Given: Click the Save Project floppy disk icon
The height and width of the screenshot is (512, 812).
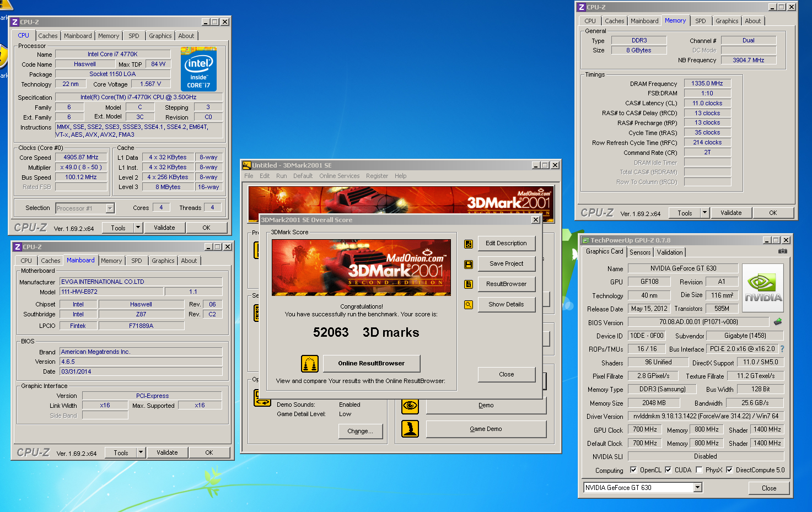Looking at the screenshot, I should tap(469, 264).
